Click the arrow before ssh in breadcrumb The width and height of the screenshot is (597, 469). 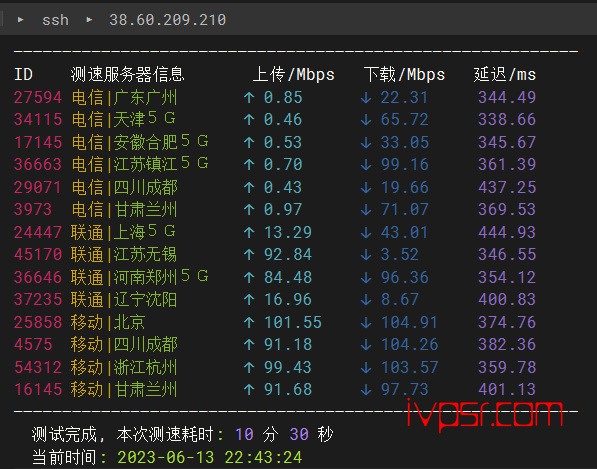(21, 19)
